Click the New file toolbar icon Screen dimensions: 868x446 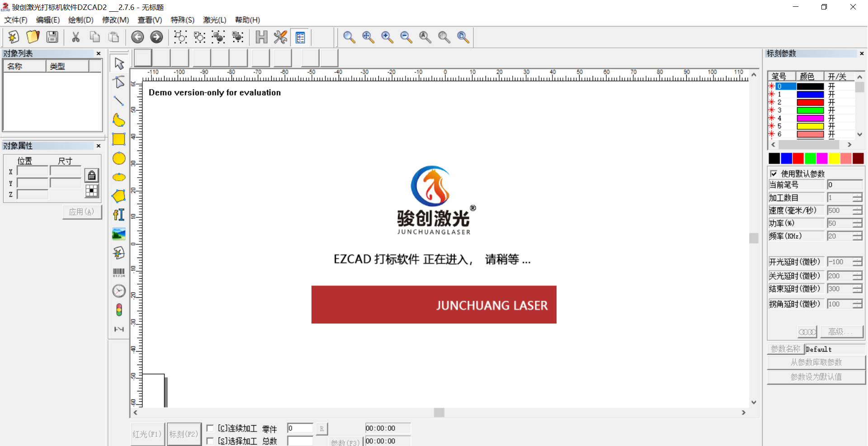[x=14, y=37]
